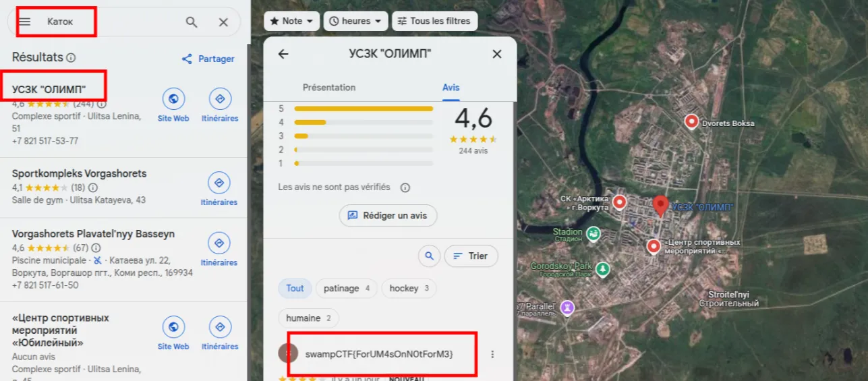Get Itinéraires for Vorgashorets Plavatel'nyy Basseyn
The width and height of the screenshot is (868, 381).
219,250
